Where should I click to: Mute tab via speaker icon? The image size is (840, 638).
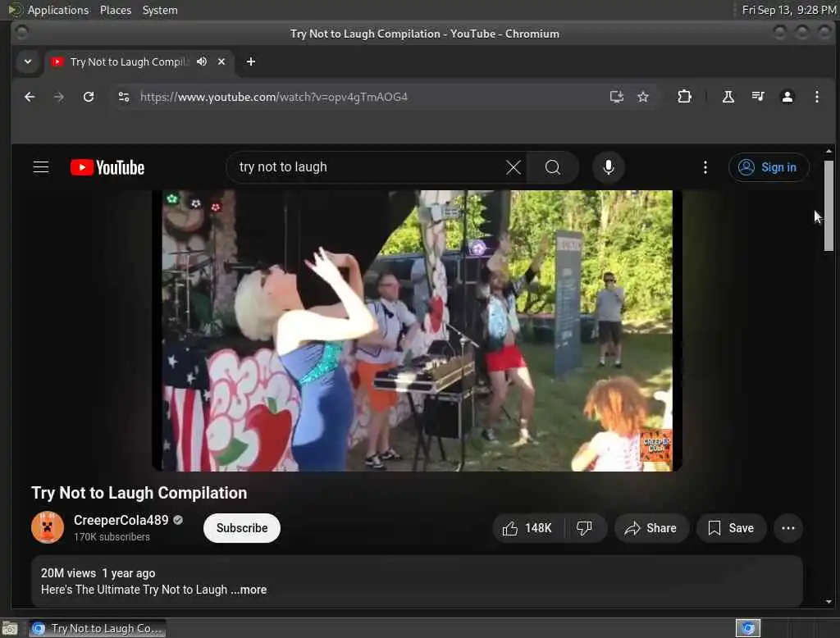202,62
